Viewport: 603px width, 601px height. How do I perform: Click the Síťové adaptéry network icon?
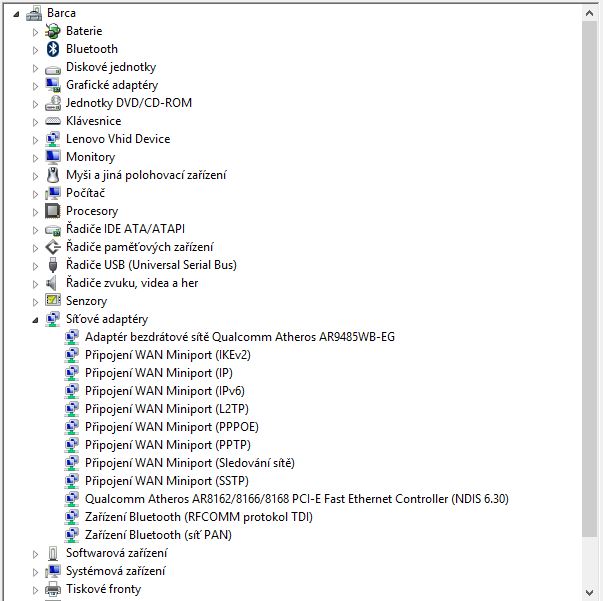(53, 319)
